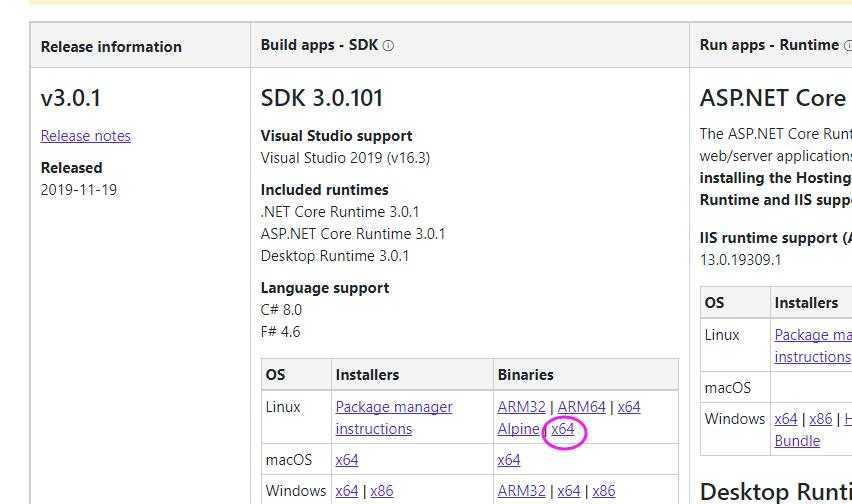Click the 'F# 4.6' language text
The height and width of the screenshot is (504, 852).
[x=280, y=332]
